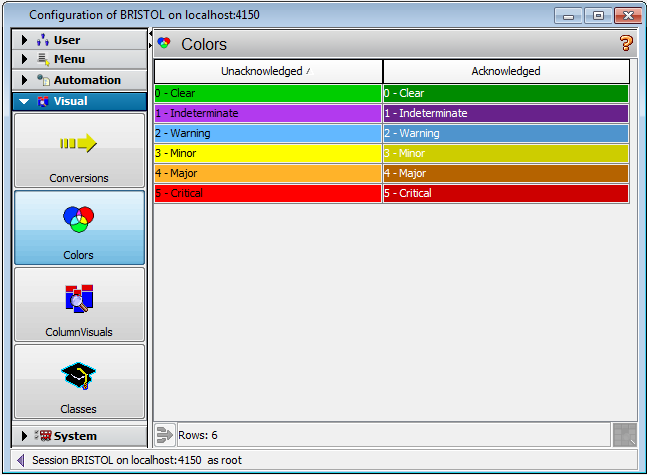This screenshot has height=475, width=647.
Task: Expand the User section arrow
Action: pyautogui.click(x=24, y=40)
